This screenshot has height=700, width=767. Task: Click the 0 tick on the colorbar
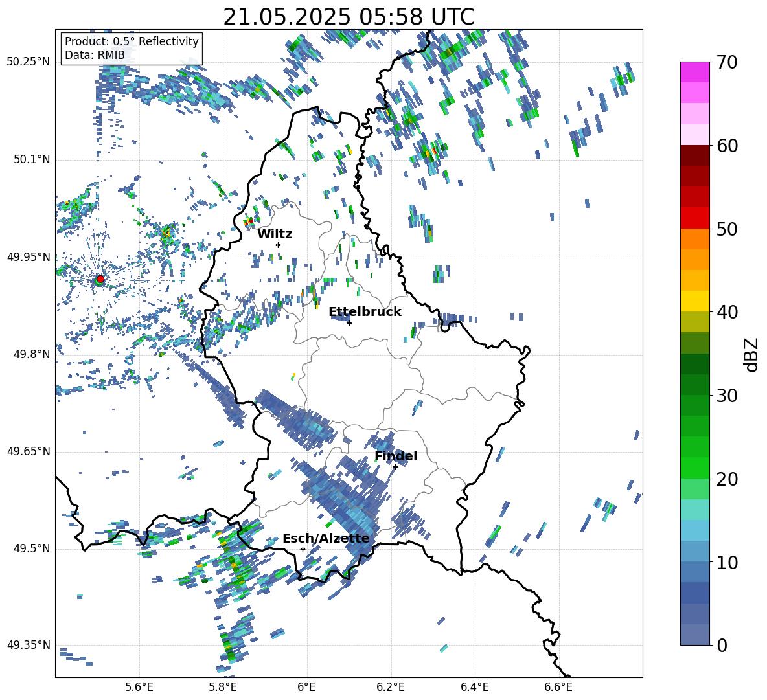(722, 646)
